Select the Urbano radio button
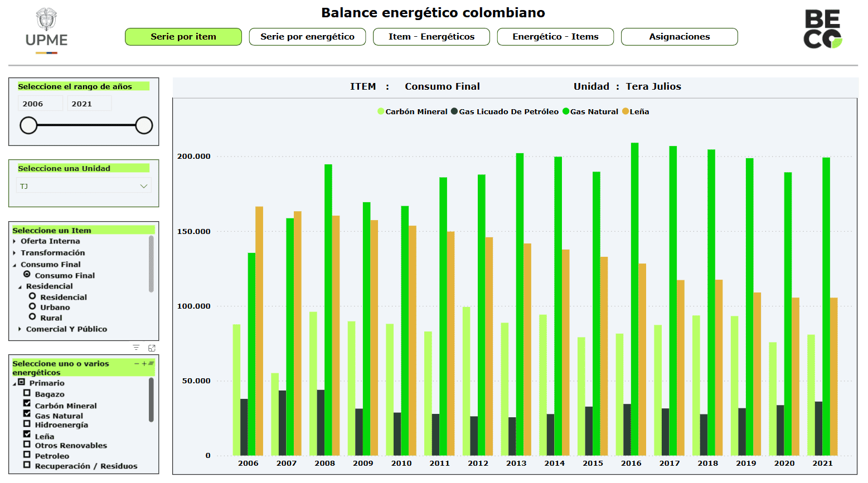 [x=32, y=306]
